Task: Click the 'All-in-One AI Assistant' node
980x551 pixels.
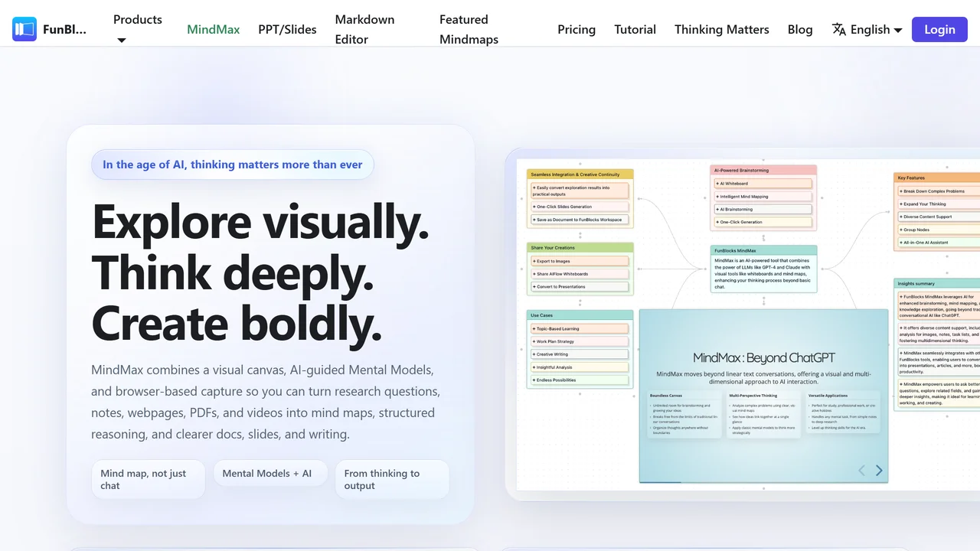Action: tap(939, 243)
